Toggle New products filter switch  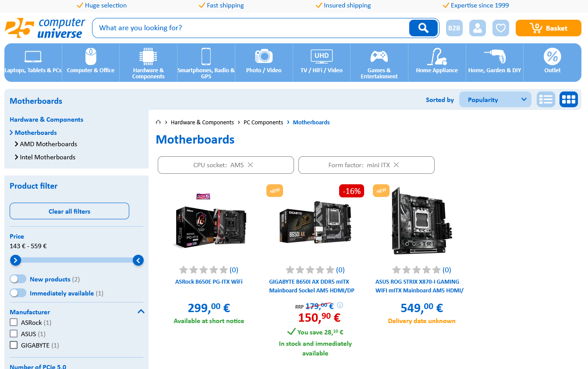pyautogui.click(x=18, y=279)
